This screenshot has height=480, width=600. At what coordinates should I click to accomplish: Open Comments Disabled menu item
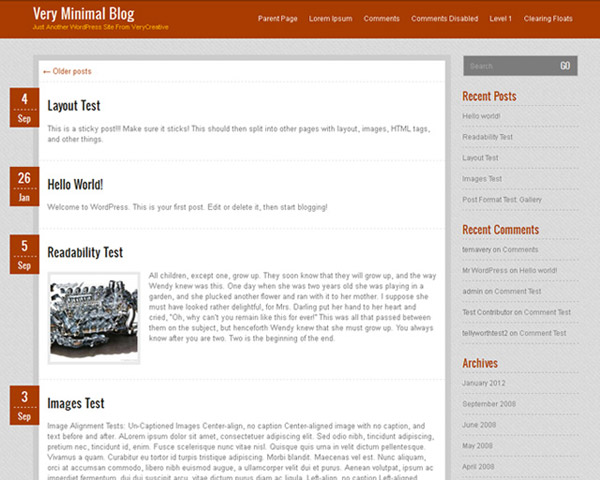[x=445, y=19]
